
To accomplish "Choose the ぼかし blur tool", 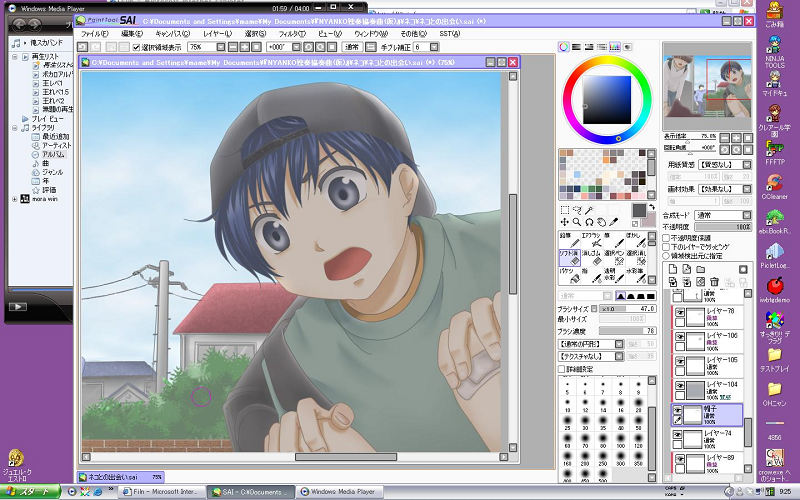I will tap(636, 240).
